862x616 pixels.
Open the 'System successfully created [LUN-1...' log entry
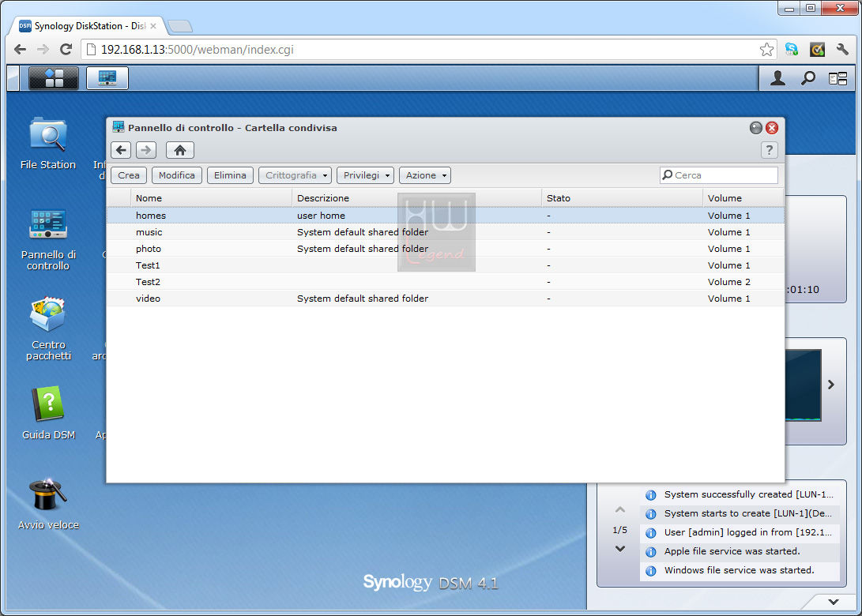click(x=740, y=494)
